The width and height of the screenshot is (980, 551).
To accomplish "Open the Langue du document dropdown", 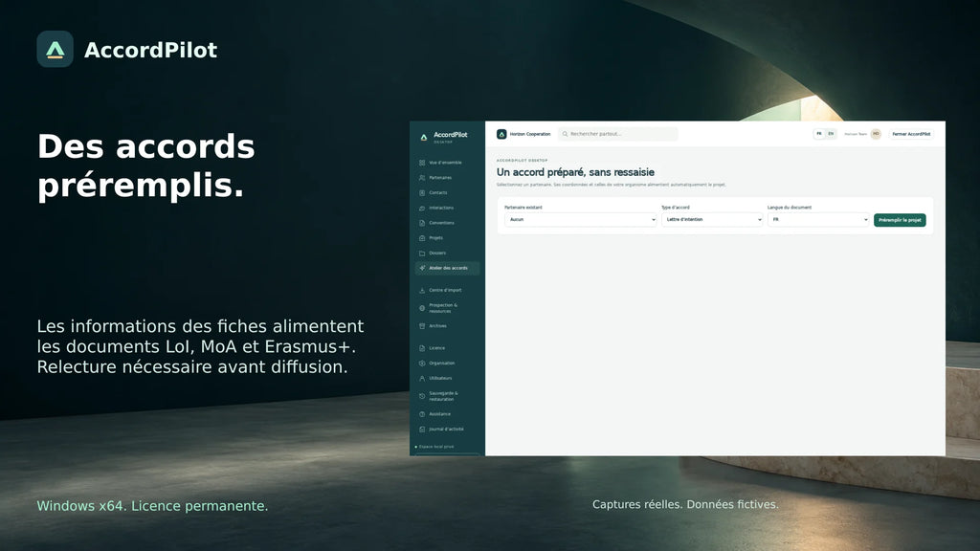I will (x=818, y=220).
